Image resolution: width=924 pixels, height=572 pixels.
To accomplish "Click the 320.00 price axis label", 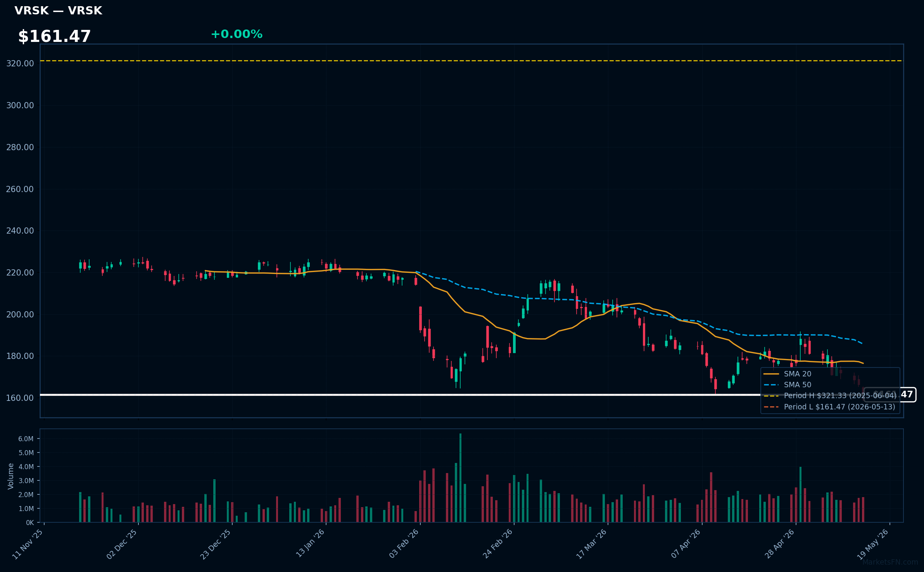I will (20, 63).
